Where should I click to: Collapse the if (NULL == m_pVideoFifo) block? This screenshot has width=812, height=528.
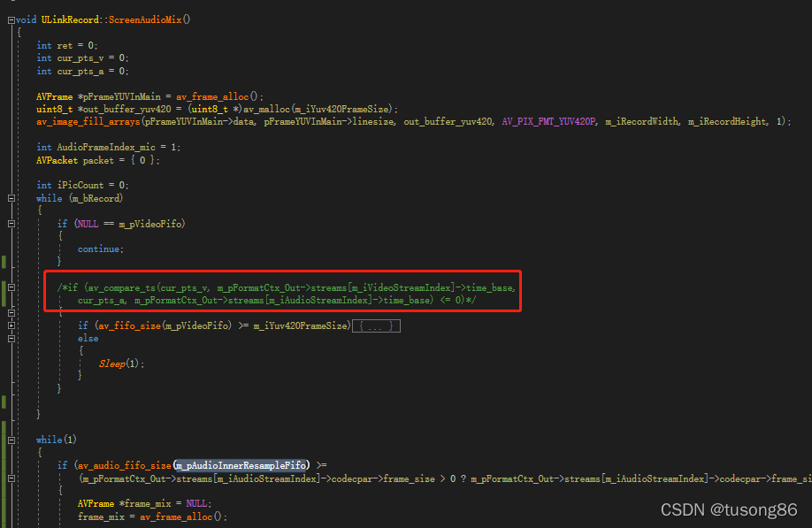coord(11,224)
